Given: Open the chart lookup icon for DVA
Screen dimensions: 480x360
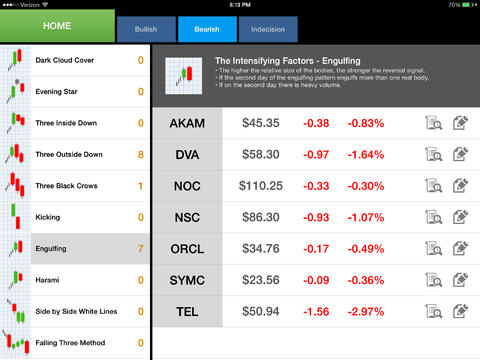Looking at the screenshot, I should click(434, 154).
